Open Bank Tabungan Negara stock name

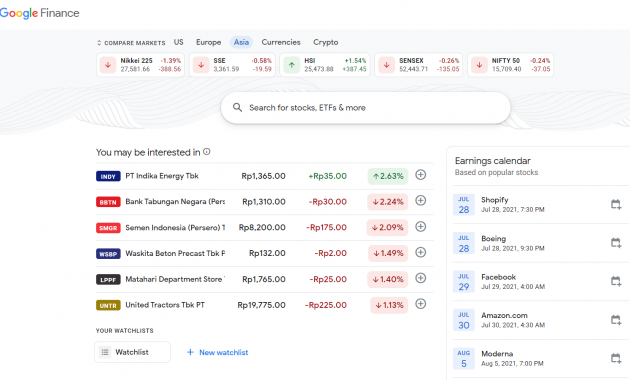[x=175, y=202]
